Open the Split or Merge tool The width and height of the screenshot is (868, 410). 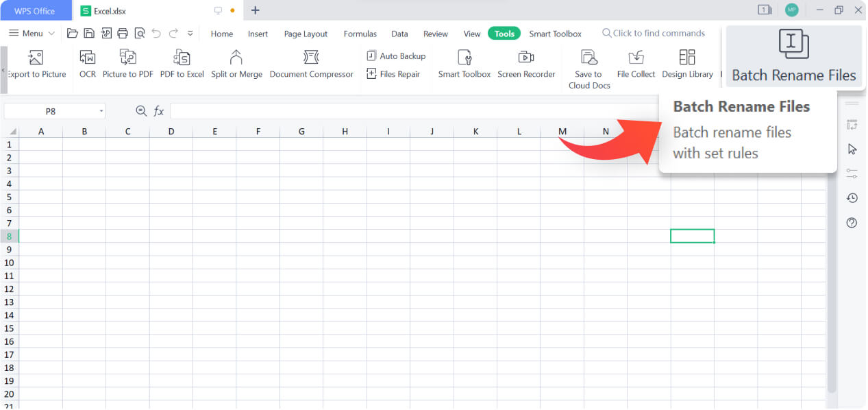coord(236,65)
